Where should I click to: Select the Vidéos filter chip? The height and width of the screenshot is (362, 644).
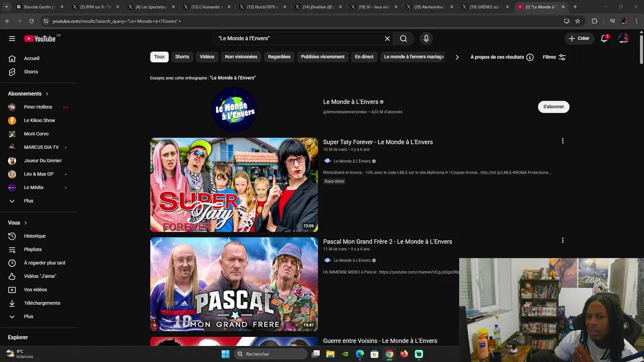click(x=207, y=57)
